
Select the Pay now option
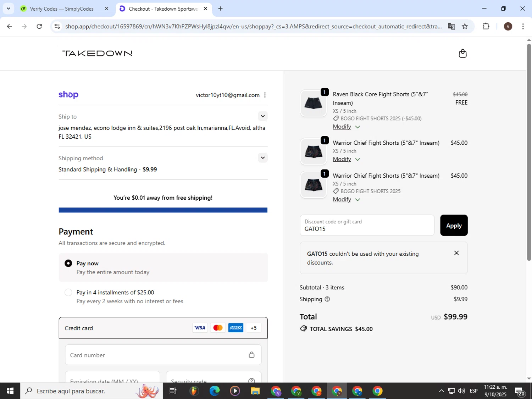[x=68, y=263]
